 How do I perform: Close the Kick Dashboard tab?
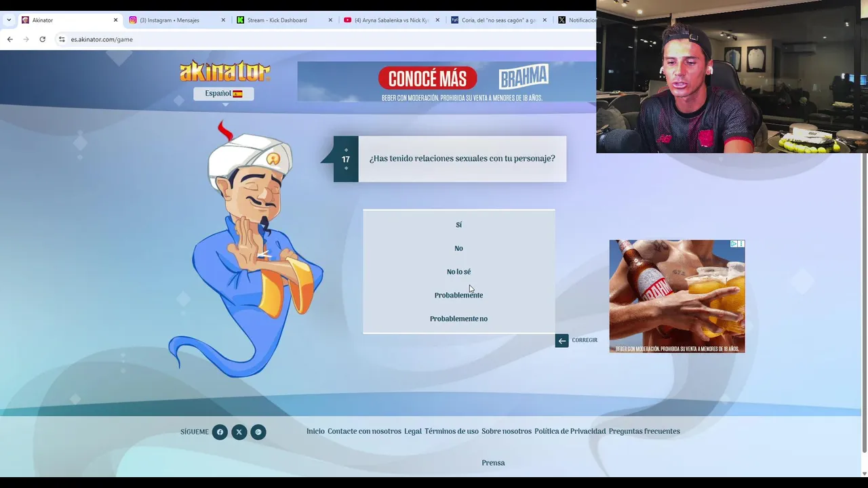click(x=330, y=20)
